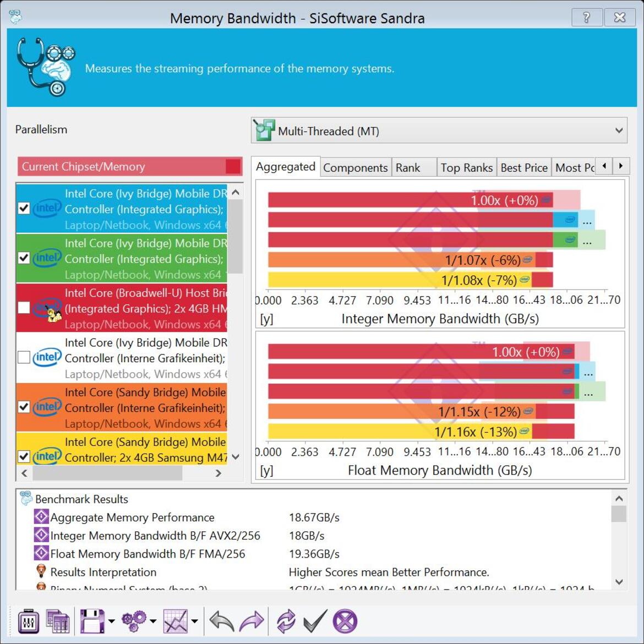Click the Intel logo on the blue Ivy Bridge entry

[x=47, y=208]
